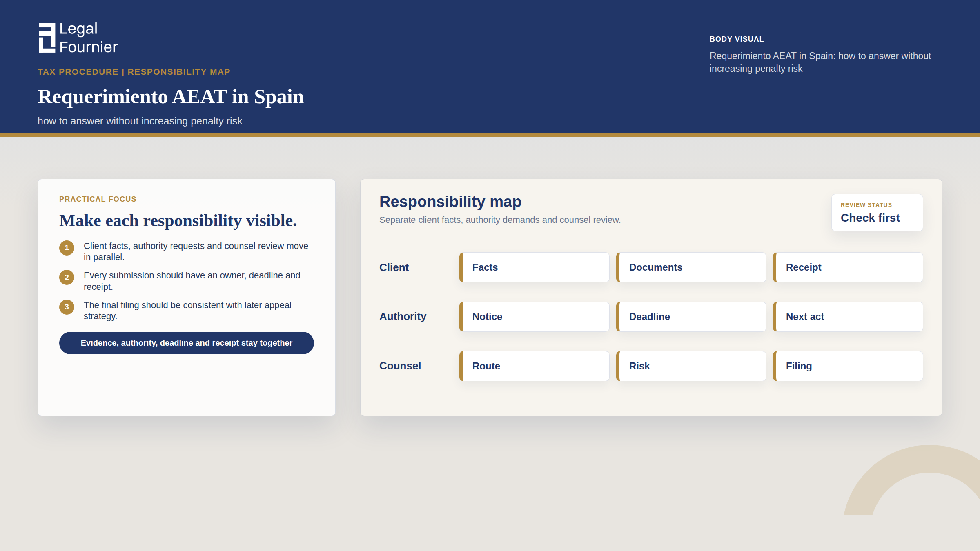Click the Check first review status box
Viewport: 980px width, 551px height.
point(877,213)
